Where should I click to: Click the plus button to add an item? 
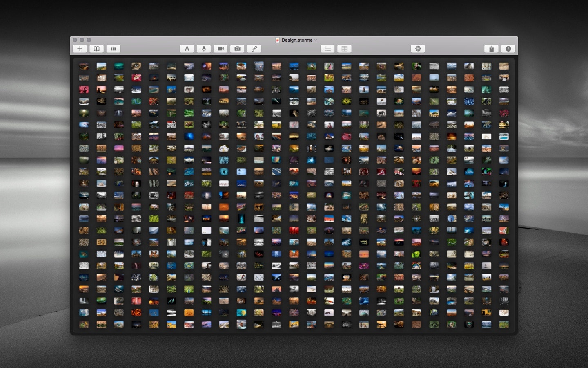[80, 49]
